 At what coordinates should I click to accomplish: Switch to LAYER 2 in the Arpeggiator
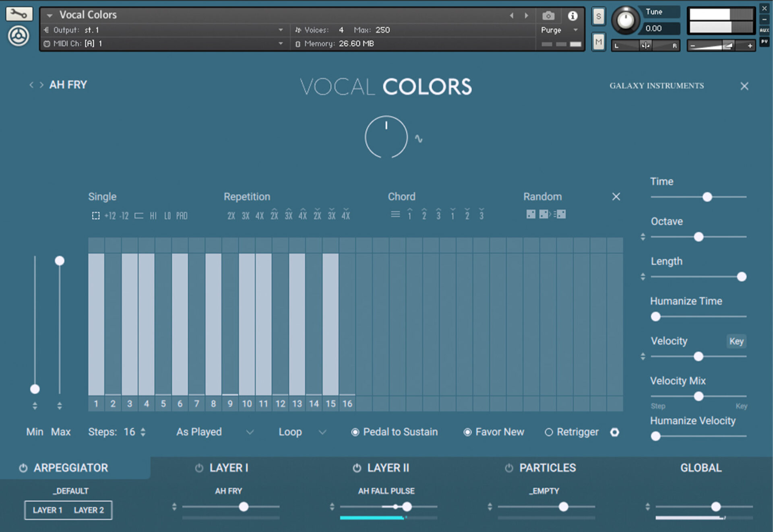tap(89, 510)
